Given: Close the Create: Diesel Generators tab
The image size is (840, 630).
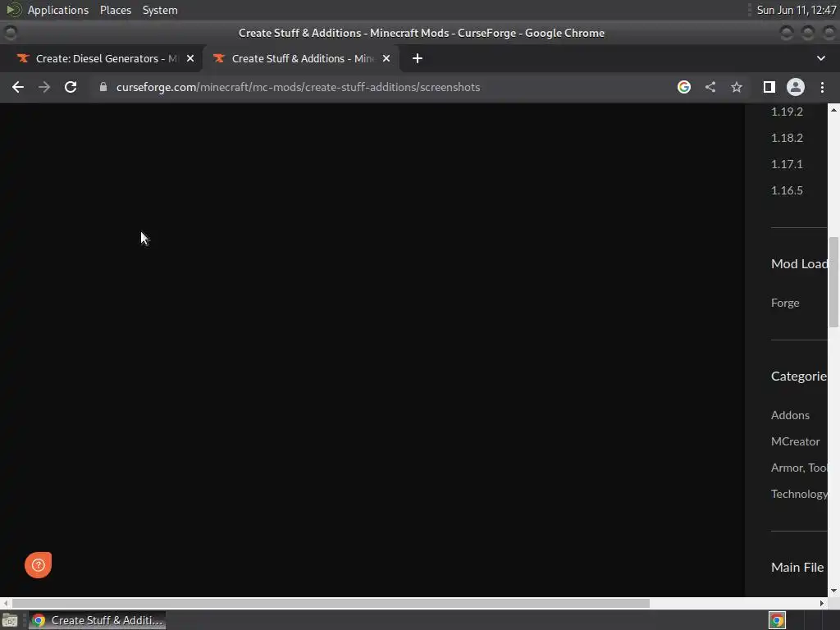Looking at the screenshot, I should pyautogui.click(x=190, y=58).
